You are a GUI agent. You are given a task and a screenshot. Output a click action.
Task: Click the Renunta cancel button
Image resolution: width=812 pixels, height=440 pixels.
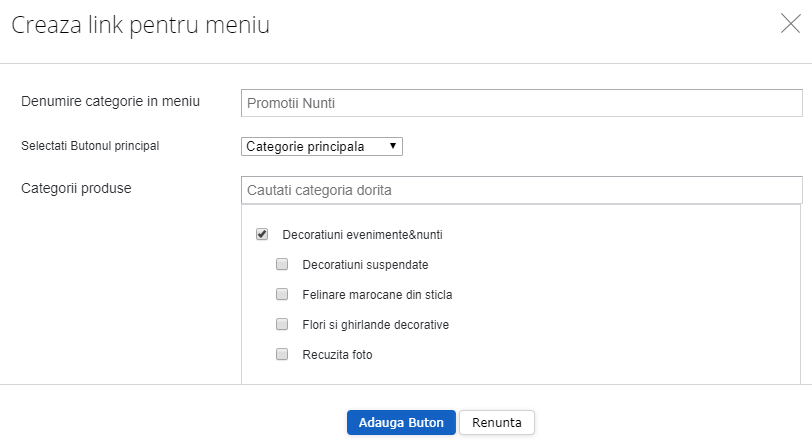(497, 422)
